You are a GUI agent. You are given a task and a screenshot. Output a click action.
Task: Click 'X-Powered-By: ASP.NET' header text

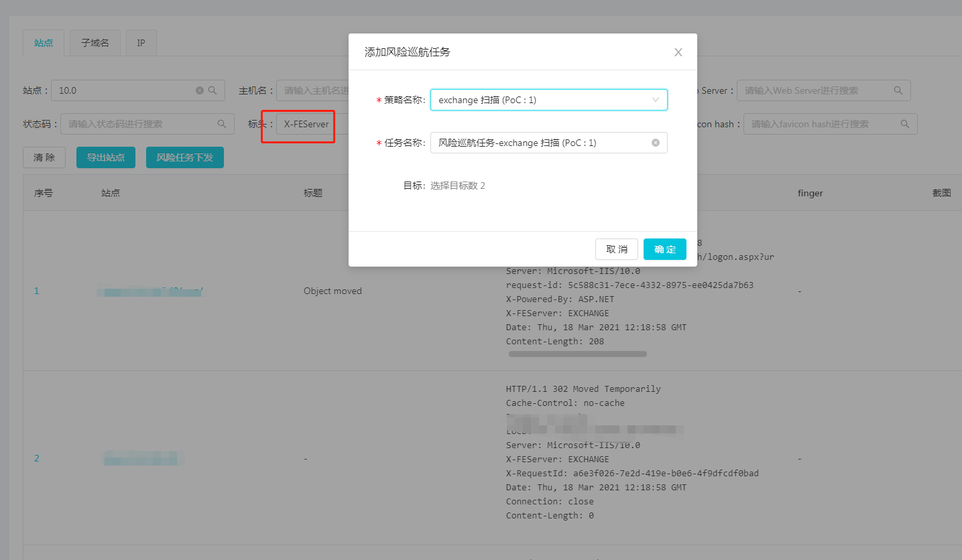point(560,299)
